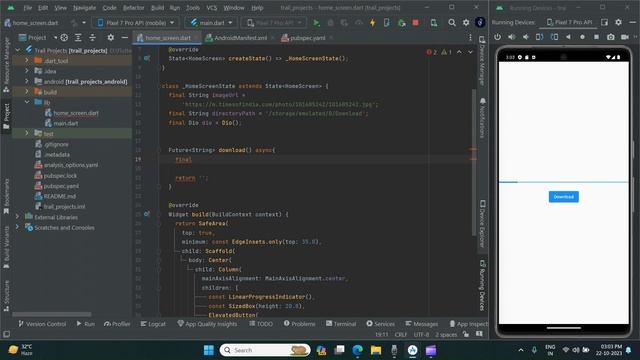
Task: Open Running Devices settings gear
Action: [618, 22]
